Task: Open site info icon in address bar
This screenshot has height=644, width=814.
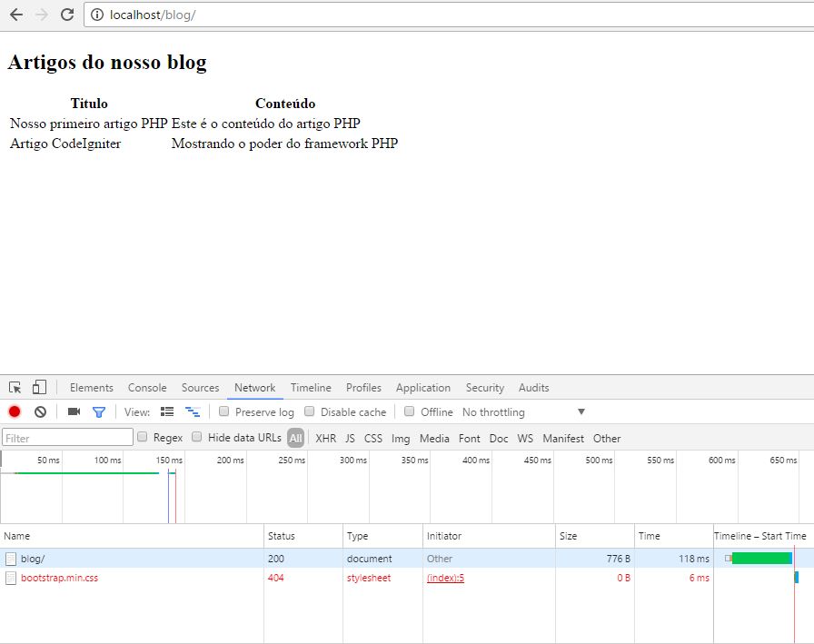Action: coord(96,14)
